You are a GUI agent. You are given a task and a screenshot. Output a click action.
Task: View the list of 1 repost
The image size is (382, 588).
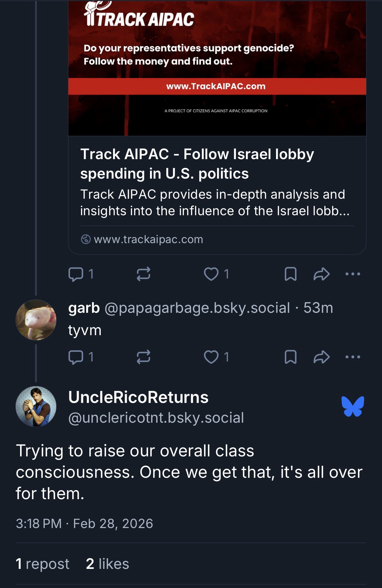42,564
